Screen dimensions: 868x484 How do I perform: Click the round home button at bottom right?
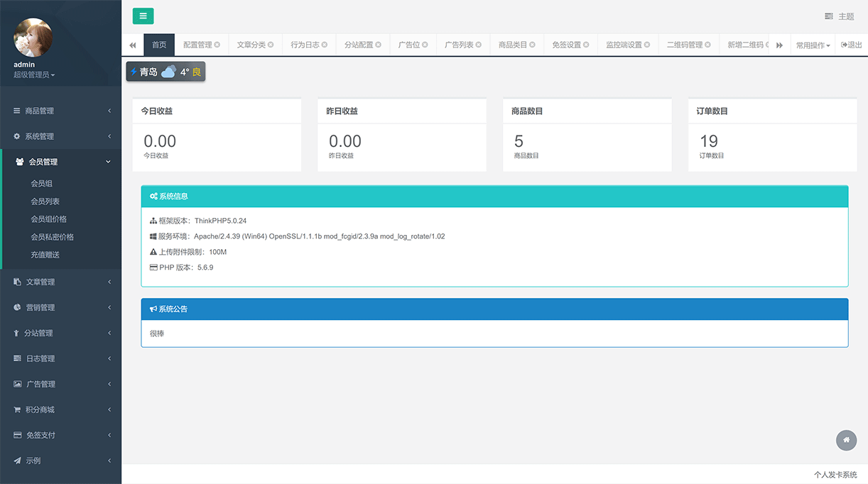point(846,440)
